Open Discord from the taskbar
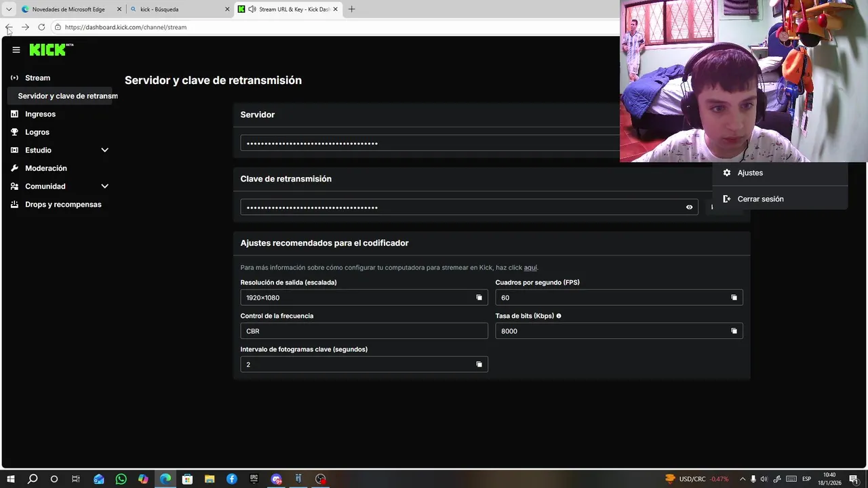This screenshot has width=868, height=488. coord(276,479)
